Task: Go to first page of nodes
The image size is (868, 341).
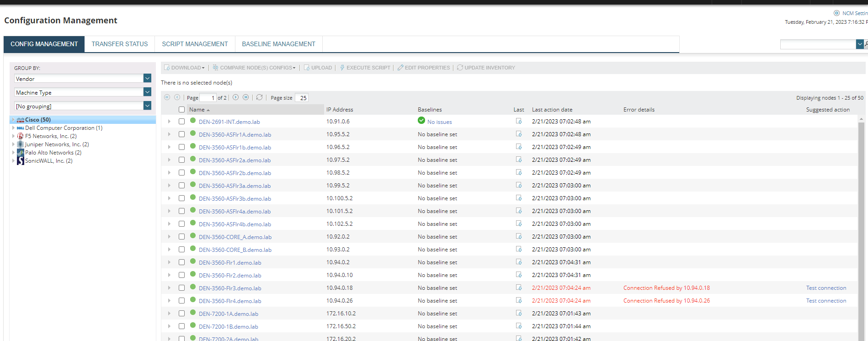Action: pos(167,97)
